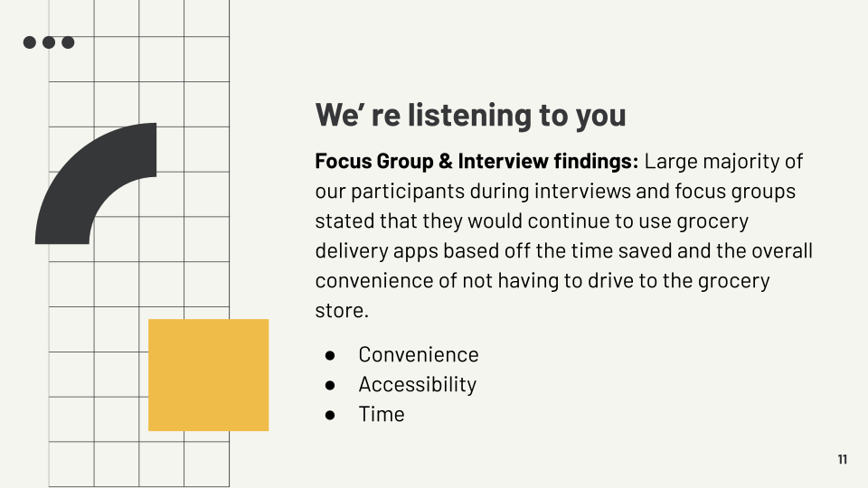Viewport: 868px width, 488px height.
Task: Click the last dot of the three-dot icon
Action: pyautogui.click(x=68, y=42)
